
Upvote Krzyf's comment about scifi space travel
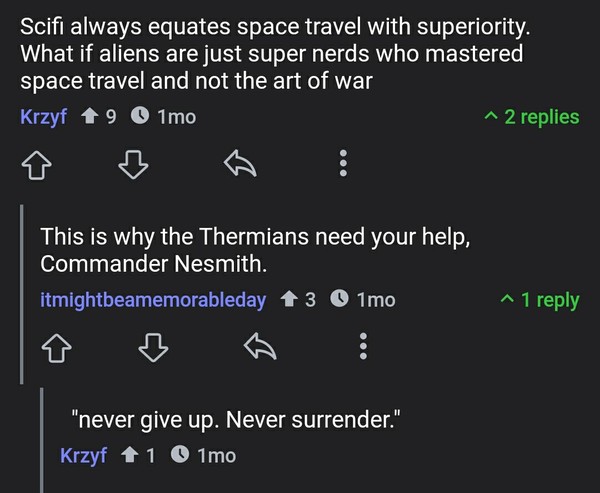point(34,162)
